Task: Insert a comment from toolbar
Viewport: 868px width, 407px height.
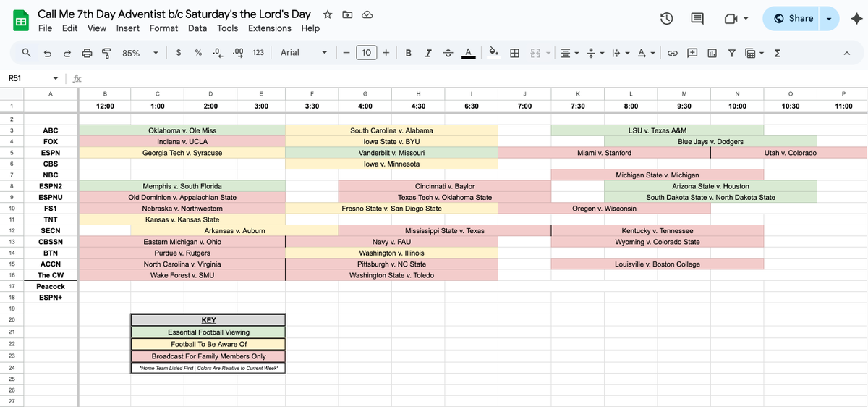Action: (692, 52)
